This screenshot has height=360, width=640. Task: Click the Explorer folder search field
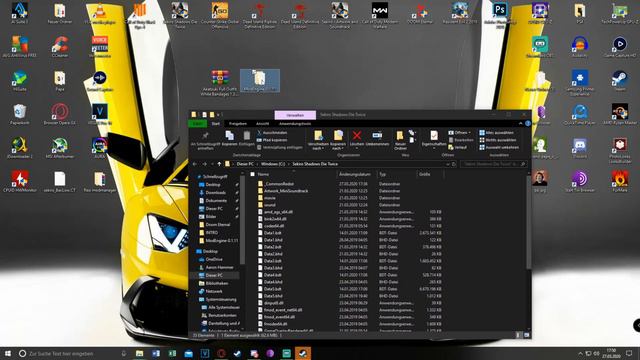(494, 164)
